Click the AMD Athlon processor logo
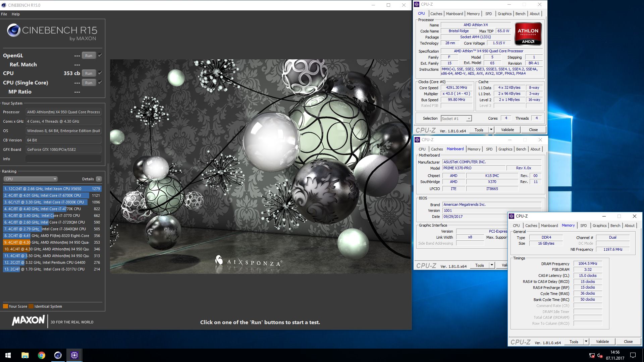The image size is (644, 362). [x=528, y=34]
